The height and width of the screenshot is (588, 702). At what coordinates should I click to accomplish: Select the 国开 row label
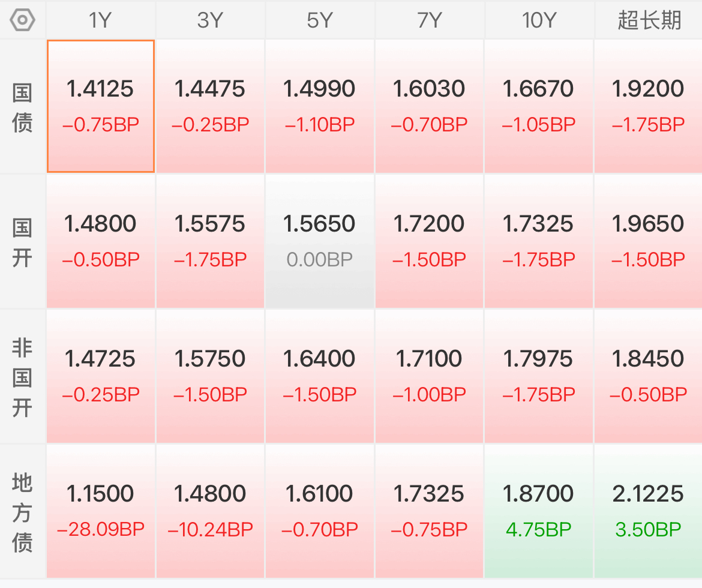(x=22, y=243)
